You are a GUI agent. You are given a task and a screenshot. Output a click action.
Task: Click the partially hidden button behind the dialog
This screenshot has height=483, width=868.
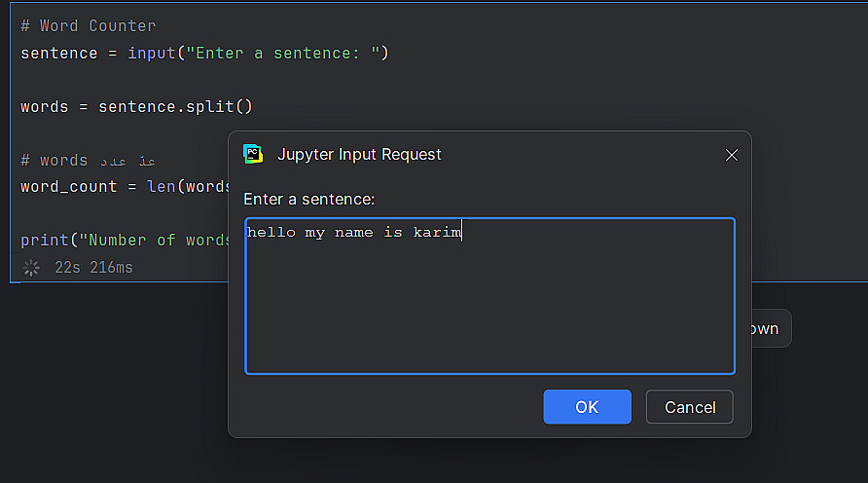coord(766,329)
